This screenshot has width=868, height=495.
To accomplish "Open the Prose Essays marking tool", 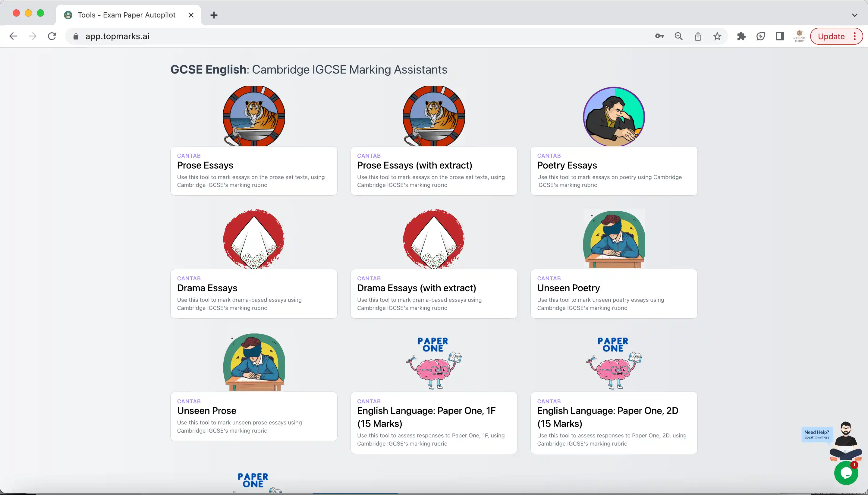I will [253, 170].
